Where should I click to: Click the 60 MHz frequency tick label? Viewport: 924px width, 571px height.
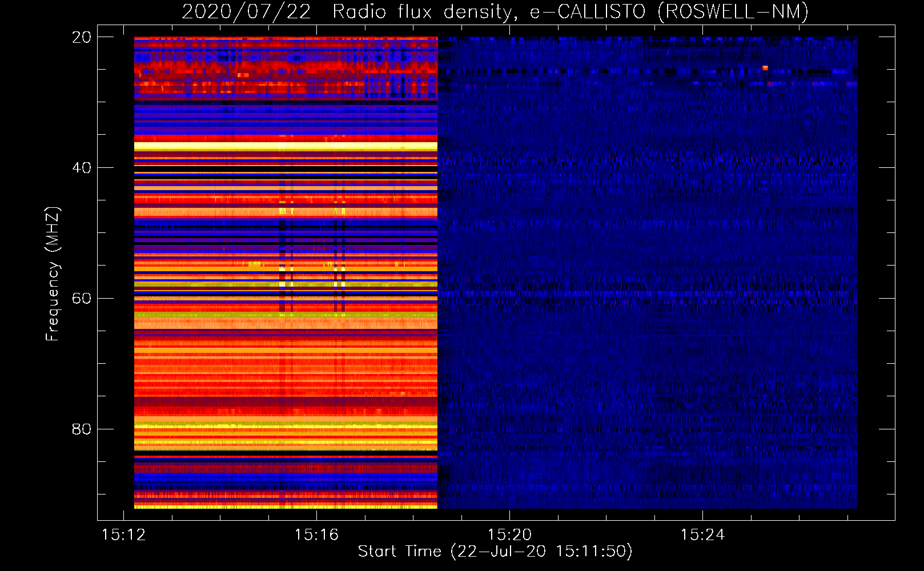pos(82,299)
